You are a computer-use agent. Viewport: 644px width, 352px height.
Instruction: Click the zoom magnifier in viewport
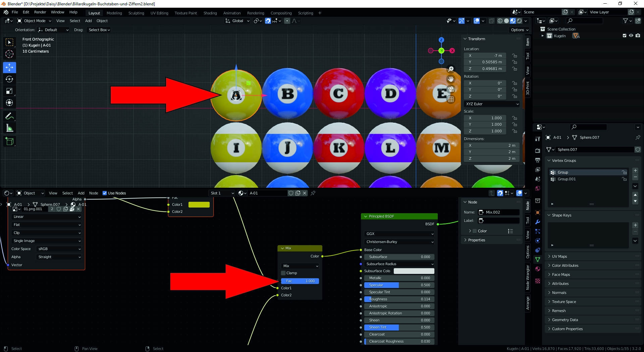(x=451, y=69)
